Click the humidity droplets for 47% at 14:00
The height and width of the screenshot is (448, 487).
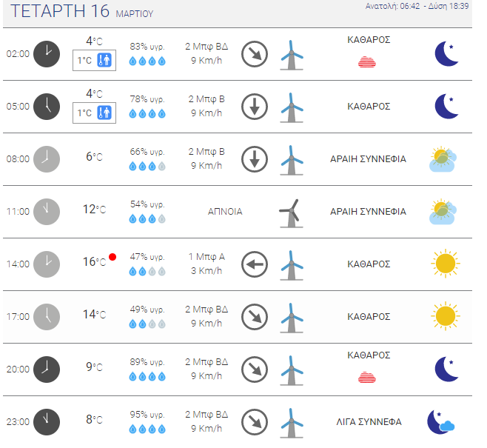[147, 272]
